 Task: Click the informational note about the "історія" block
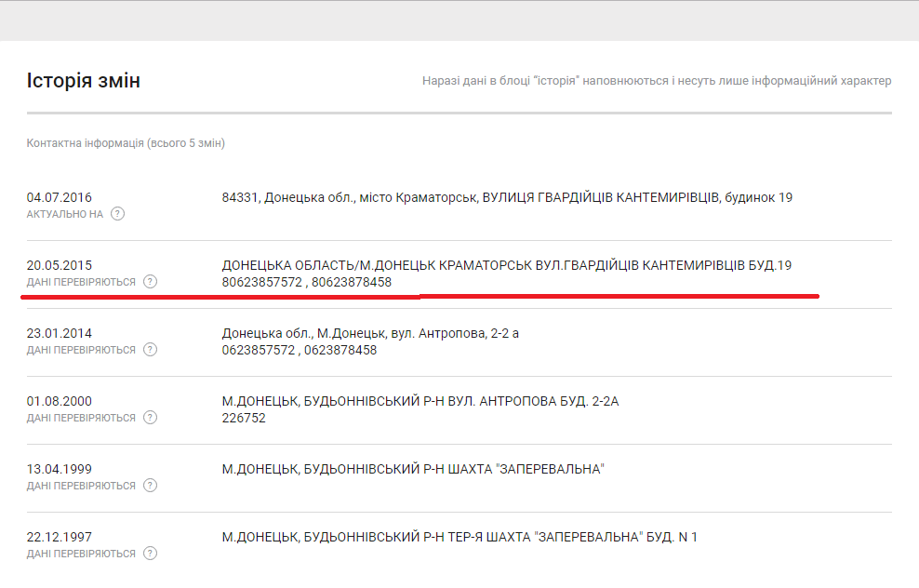click(656, 81)
